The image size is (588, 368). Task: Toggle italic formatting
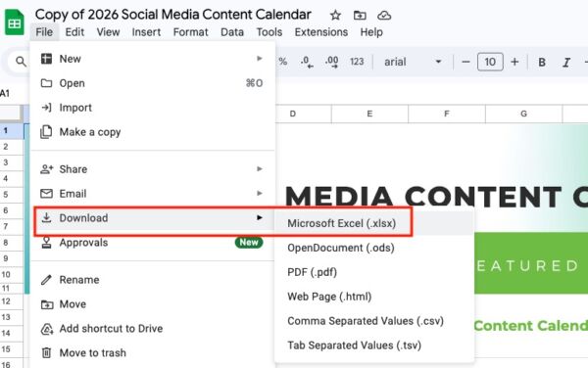pyautogui.click(x=566, y=62)
